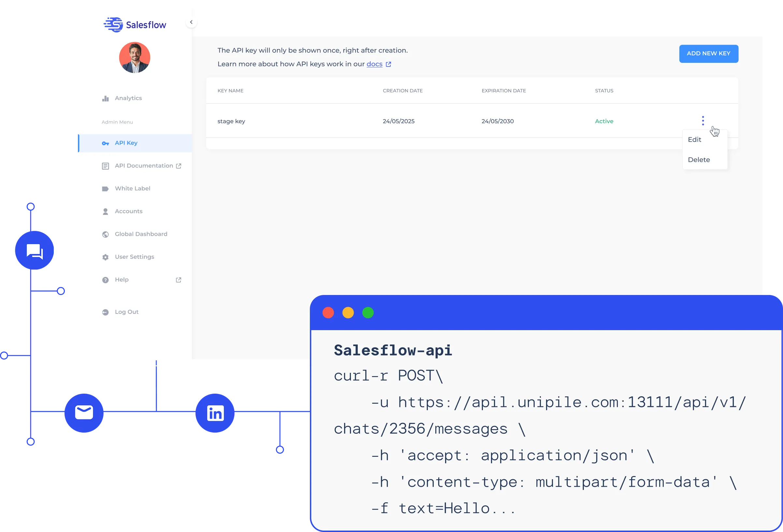Screen dimensions: 783x532
Task: Open Global Dashboard from the sidebar
Action: click(x=141, y=234)
